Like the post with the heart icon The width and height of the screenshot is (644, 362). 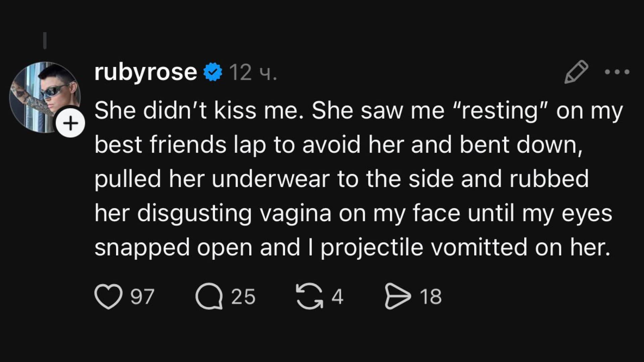point(108,296)
